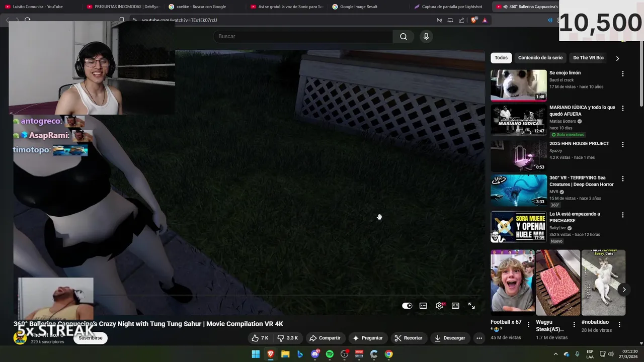Open the #nobatidao cat short thumbnail
The height and width of the screenshot is (362, 644).
click(x=603, y=283)
